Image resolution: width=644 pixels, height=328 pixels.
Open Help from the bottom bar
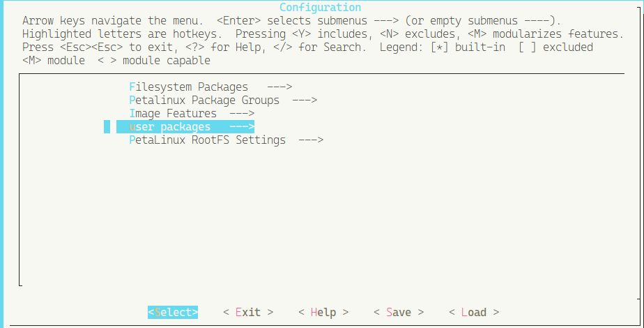tap(323, 313)
